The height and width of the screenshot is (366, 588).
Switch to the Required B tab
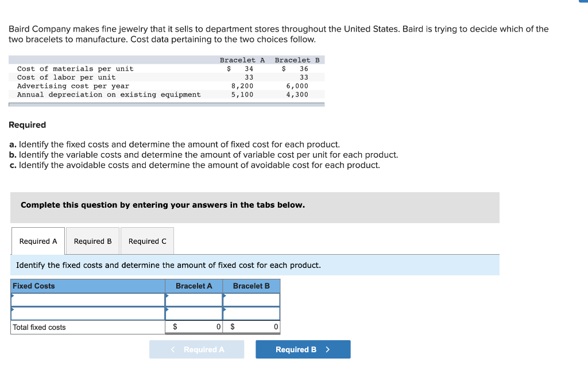pyautogui.click(x=92, y=241)
